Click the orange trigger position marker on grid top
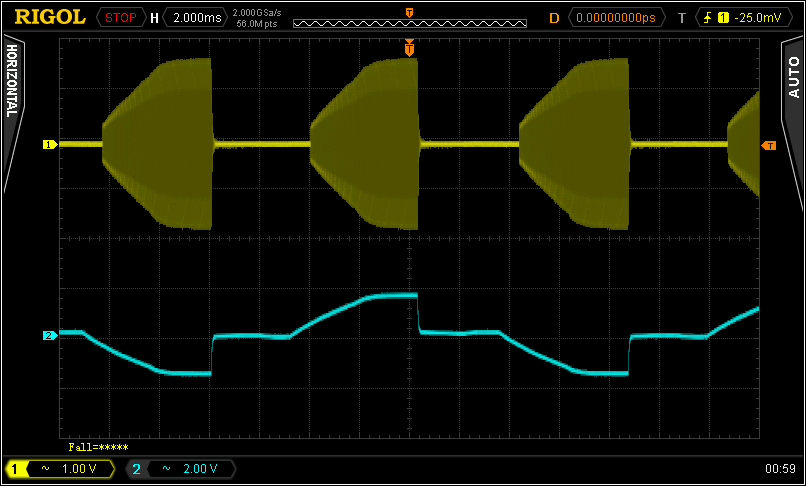806x486 pixels. pos(409,48)
